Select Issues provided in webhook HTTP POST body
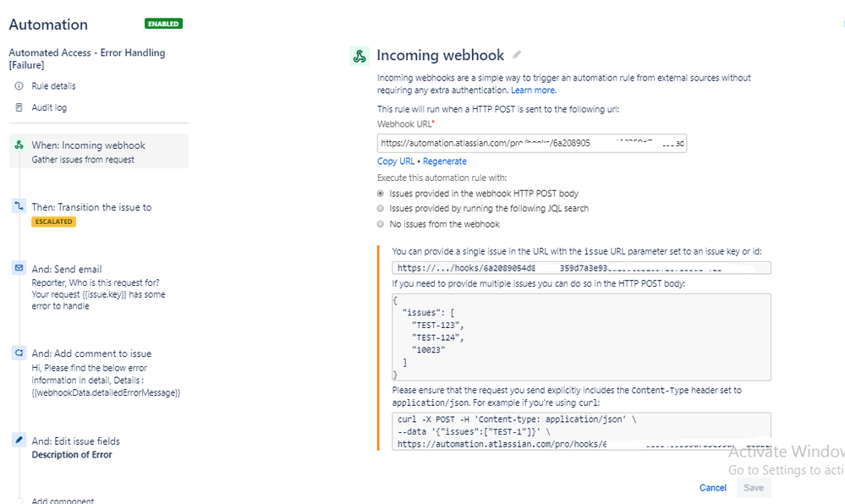 pyautogui.click(x=381, y=194)
